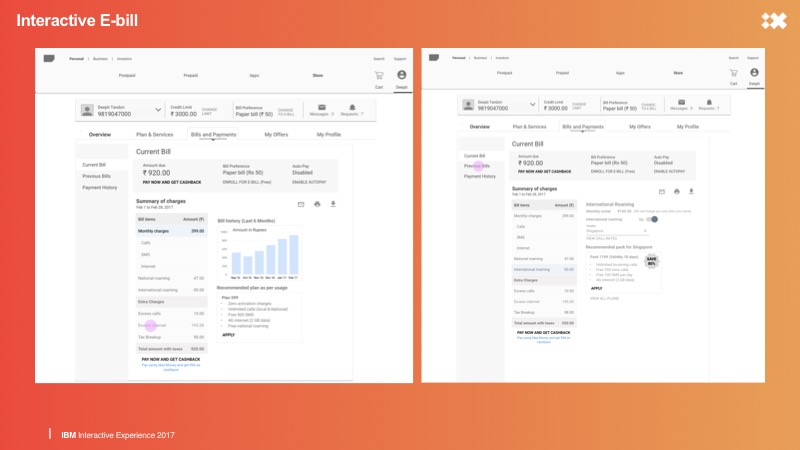Open the Cart icon in the left mockup

click(x=379, y=75)
